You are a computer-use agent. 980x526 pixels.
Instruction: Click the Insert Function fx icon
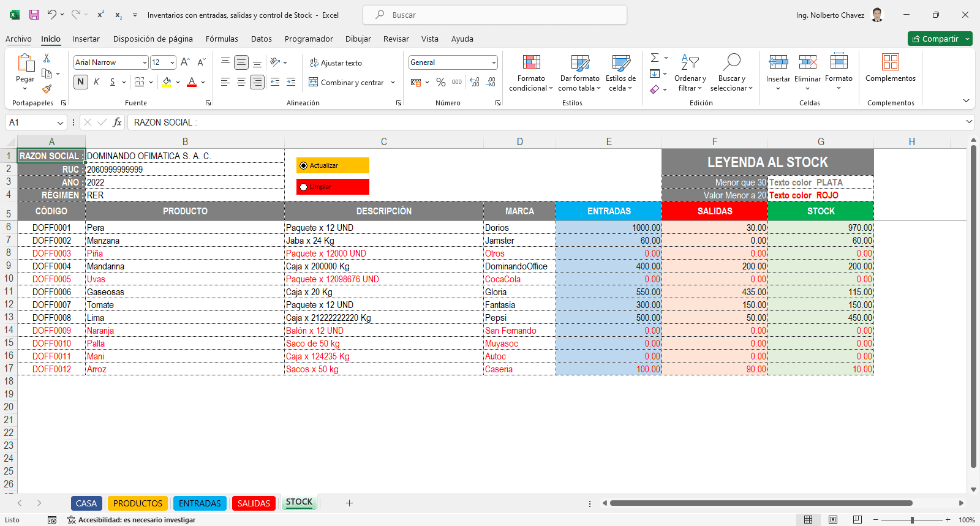coord(117,122)
